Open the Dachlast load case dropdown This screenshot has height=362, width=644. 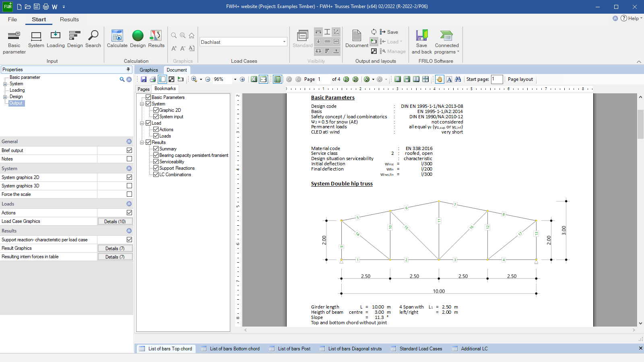[x=284, y=42]
